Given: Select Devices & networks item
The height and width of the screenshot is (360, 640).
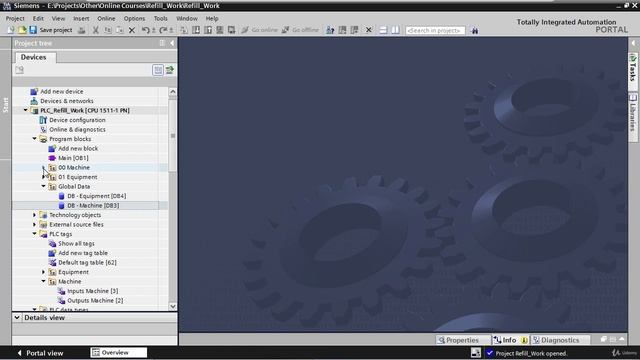Looking at the screenshot, I should click(x=67, y=101).
